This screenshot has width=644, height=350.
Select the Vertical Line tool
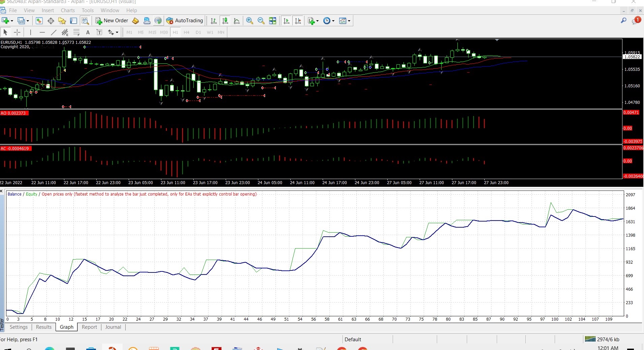(31, 32)
